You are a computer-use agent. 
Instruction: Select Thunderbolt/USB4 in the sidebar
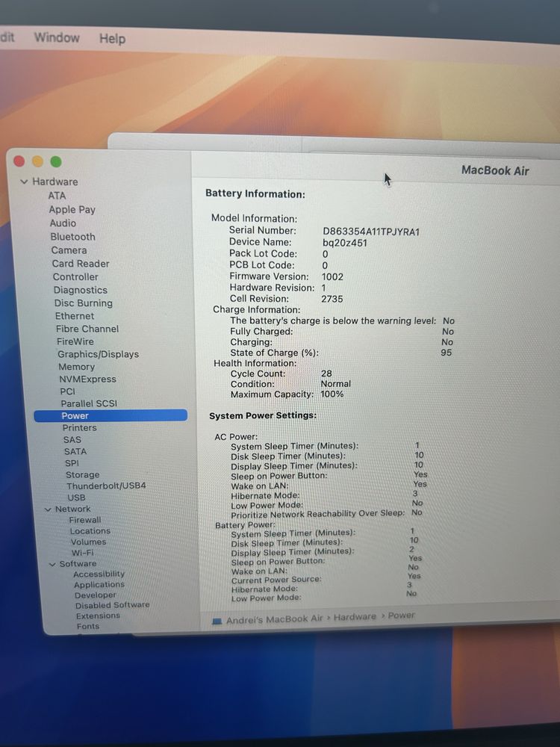(x=106, y=486)
